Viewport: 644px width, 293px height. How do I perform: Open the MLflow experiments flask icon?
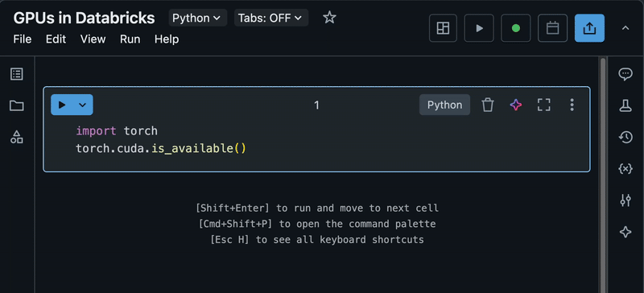tap(625, 105)
